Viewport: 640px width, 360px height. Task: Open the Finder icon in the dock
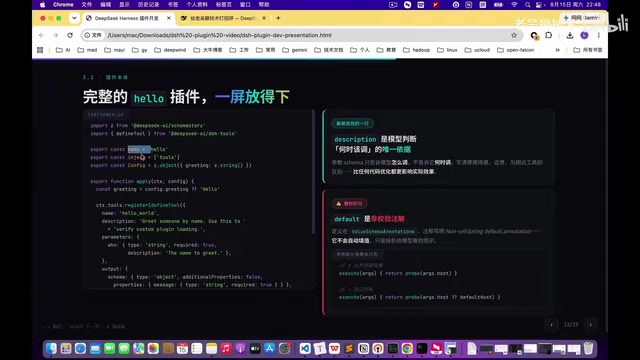coord(51,349)
